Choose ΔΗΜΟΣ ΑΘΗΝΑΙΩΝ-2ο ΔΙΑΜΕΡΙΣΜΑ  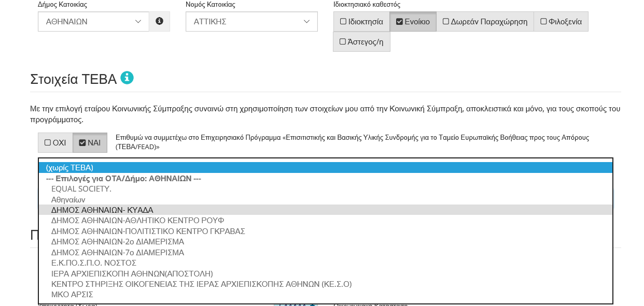point(326,242)
